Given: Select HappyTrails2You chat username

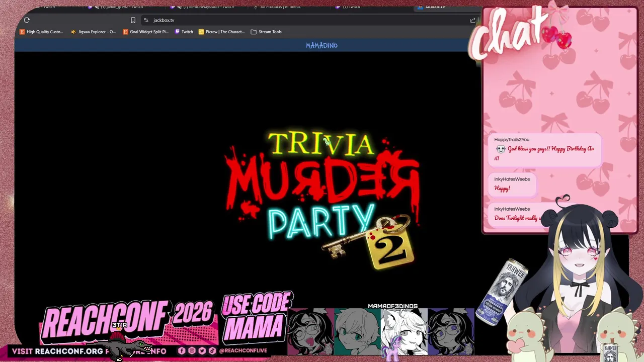Looking at the screenshot, I should tap(512, 140).
